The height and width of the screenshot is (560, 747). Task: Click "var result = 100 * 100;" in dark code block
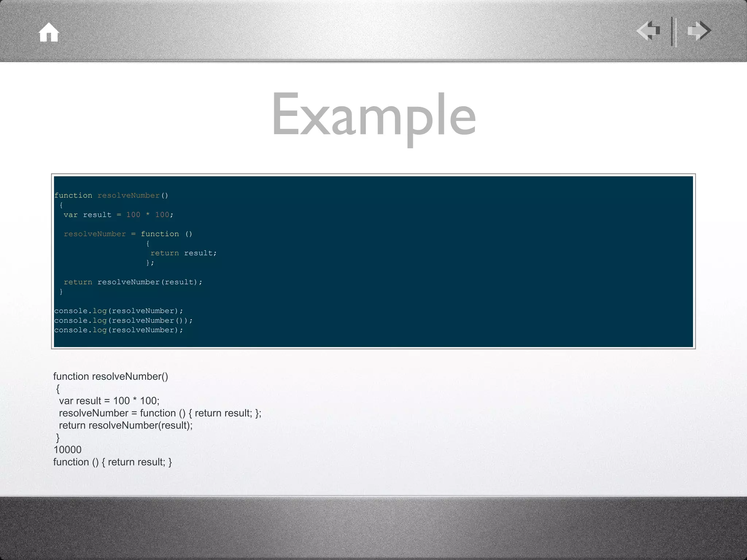[119, 215]
